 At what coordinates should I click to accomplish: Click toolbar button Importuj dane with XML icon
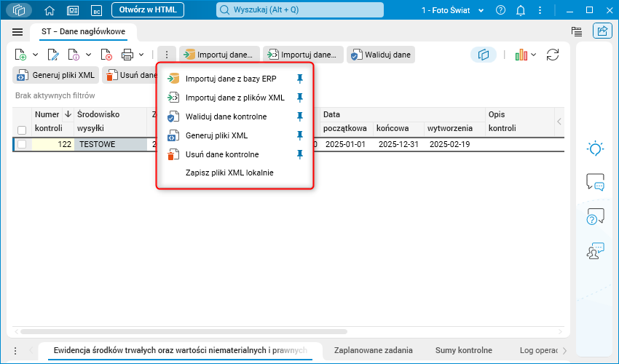(x=303, y=55)
